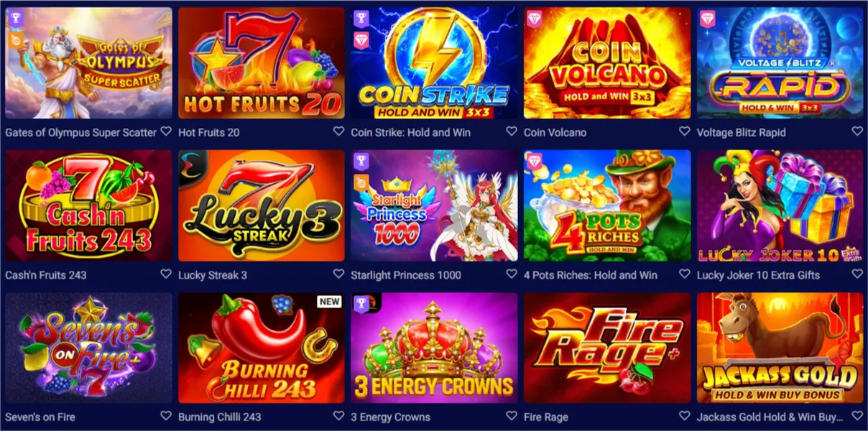Click diamond badge on Coin Volcano thumbnail
Viewport: 868px width, 431px height.
(x=535, y=18)
